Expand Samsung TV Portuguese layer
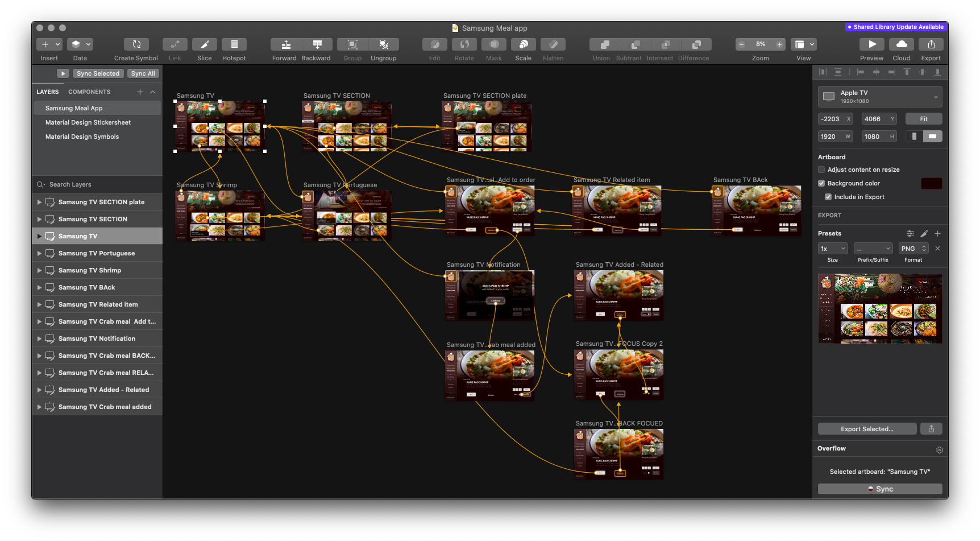The height and width of the screenshot is (541, 980). 39,253
